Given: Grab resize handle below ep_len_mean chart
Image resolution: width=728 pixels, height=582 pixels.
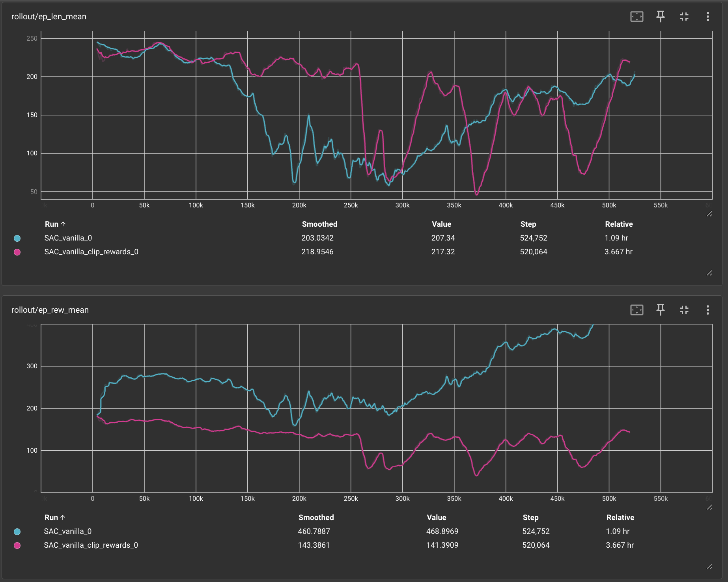Looking at the screenshot, I should [x=709, y=214].
